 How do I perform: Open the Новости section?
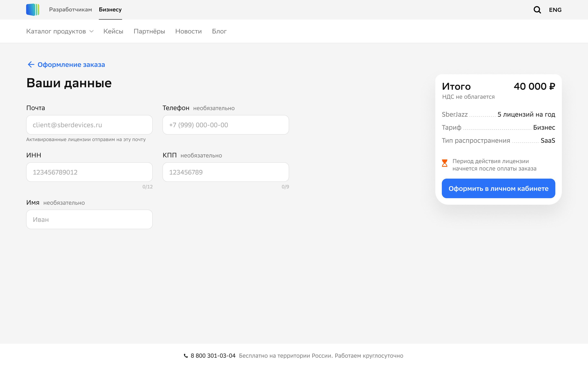click(188, 31)
